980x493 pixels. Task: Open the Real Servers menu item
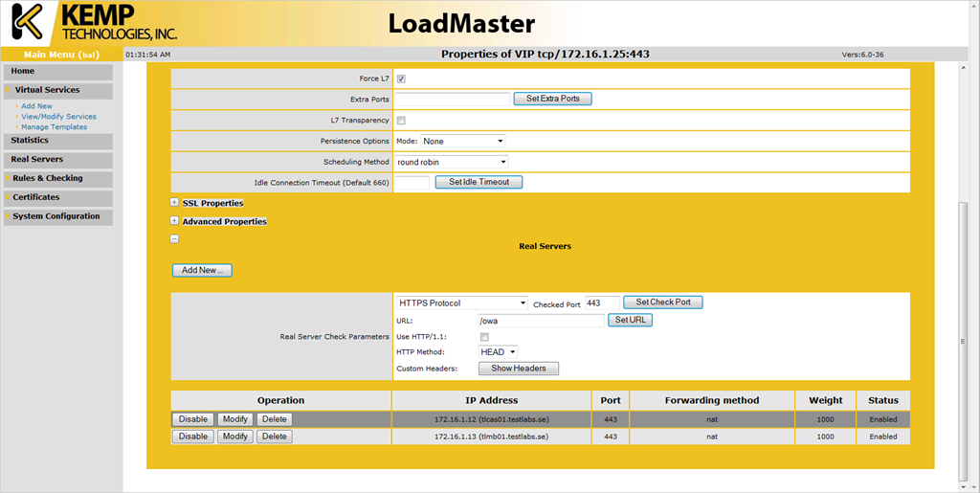(58, 159)
